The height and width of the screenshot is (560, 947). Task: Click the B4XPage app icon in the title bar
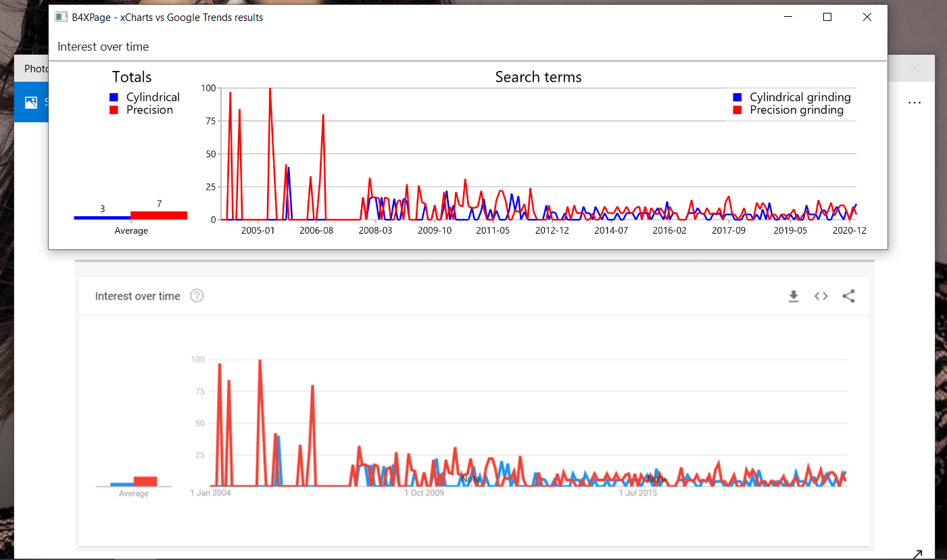pyautogui.click(x=62, y=17)
